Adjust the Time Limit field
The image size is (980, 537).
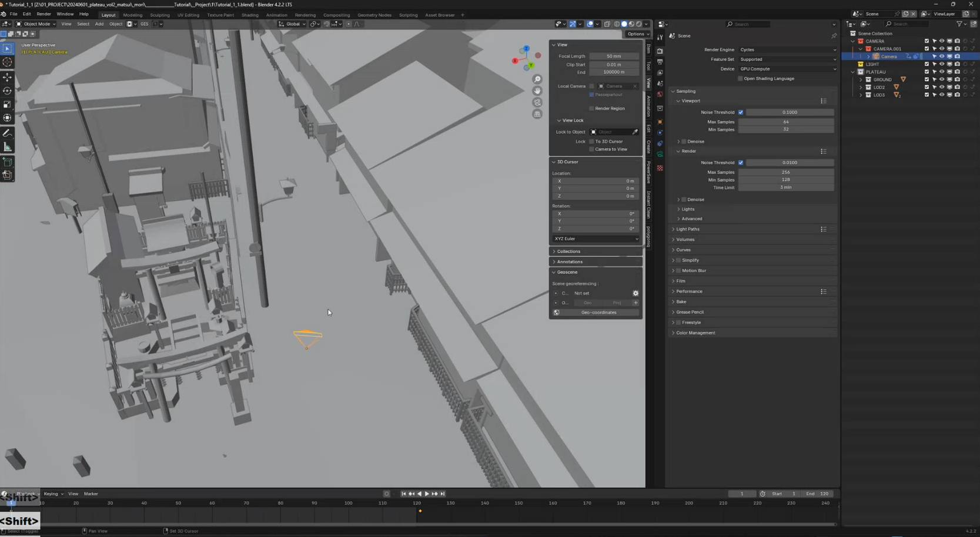click(x=786, y=187)
